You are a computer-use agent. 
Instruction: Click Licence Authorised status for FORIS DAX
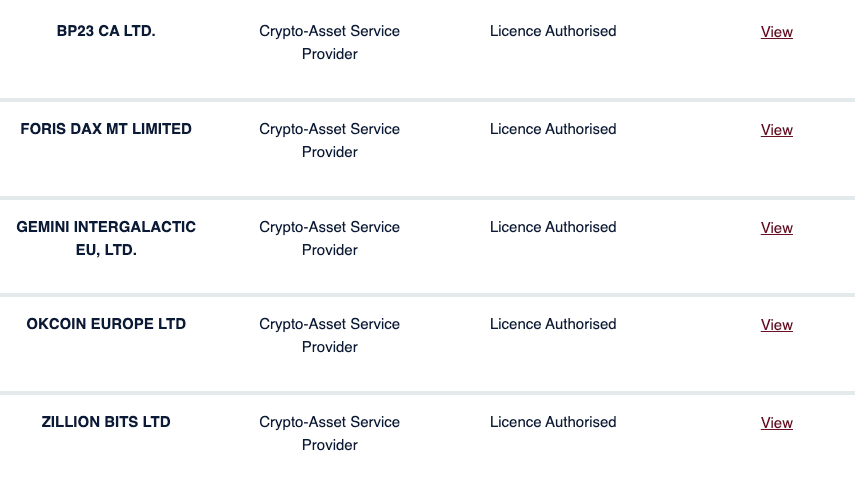553,129
